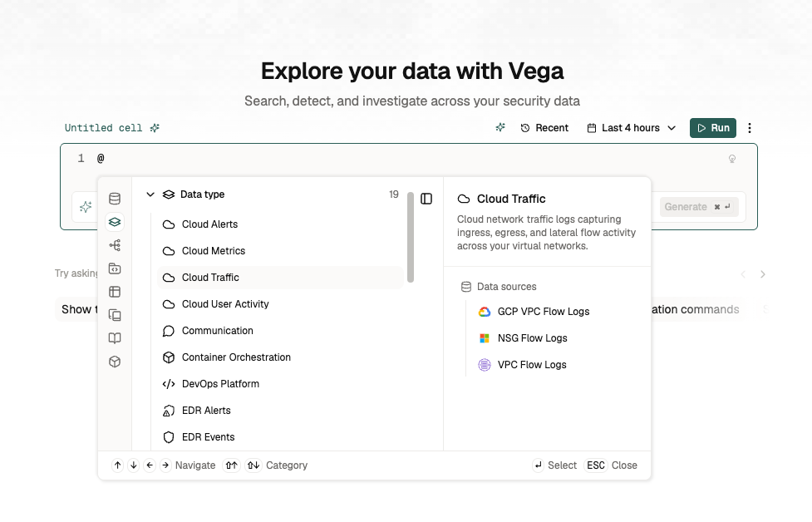This screenshot has height=522, width=812.
Task: Click the data type list scrollbar
Action: (x=411, y=237)
